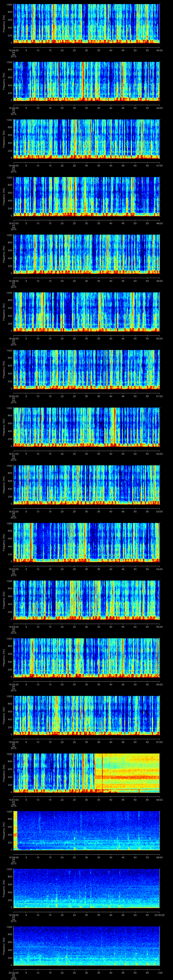Image resolution: width=173 pixels, height=980 pixels.
Task: Click the 19:53:00 start time label
Action: [x=14, y=569]
